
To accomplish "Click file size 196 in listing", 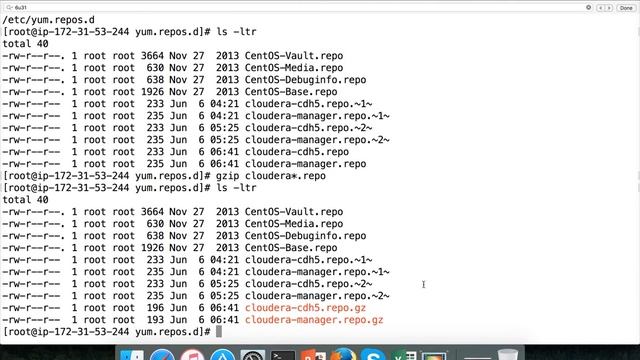I will pyautogui.click(x=155, y=308).
